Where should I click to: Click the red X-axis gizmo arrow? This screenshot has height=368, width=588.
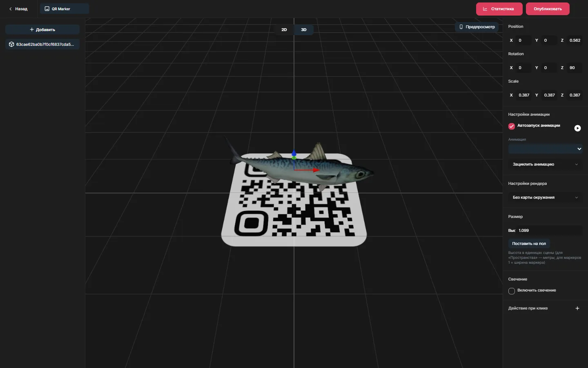[316, 170]
